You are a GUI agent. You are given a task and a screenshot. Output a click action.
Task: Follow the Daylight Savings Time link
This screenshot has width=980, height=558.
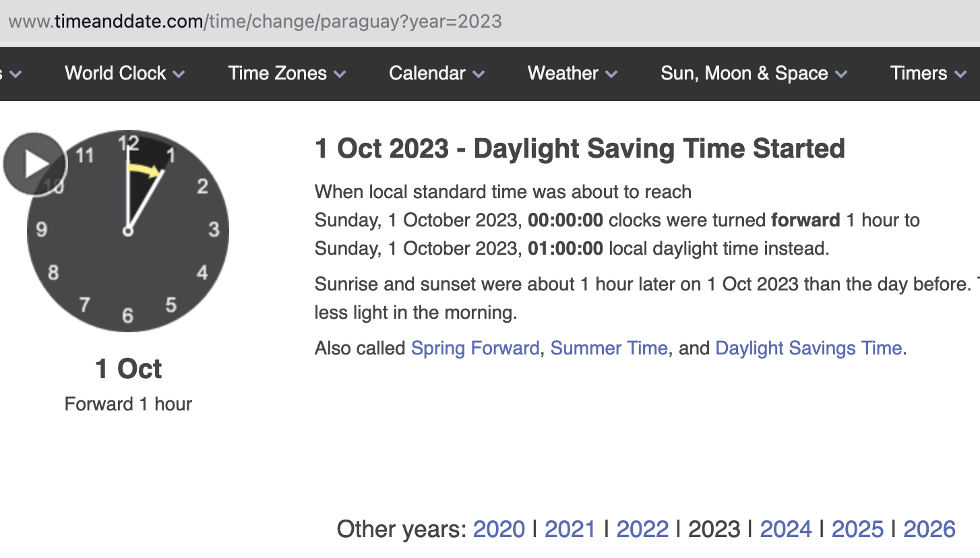coord(808,348)
